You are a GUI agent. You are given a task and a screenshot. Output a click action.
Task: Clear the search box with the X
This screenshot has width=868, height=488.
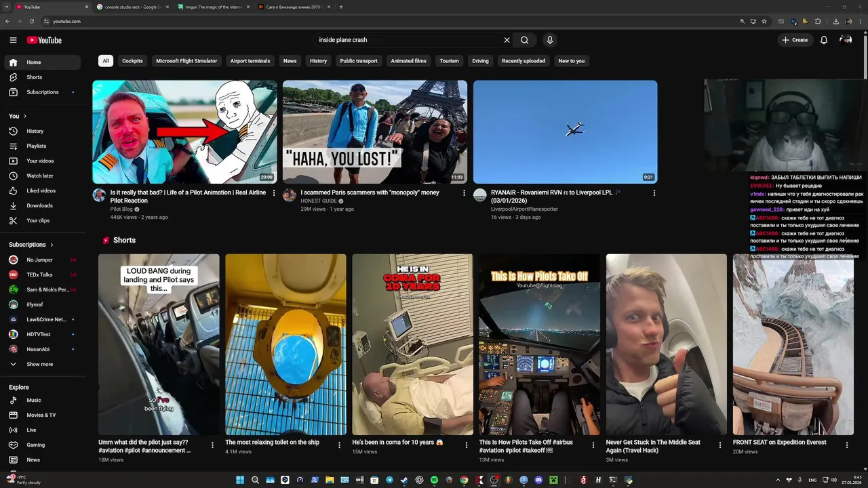tap(507, 40)
